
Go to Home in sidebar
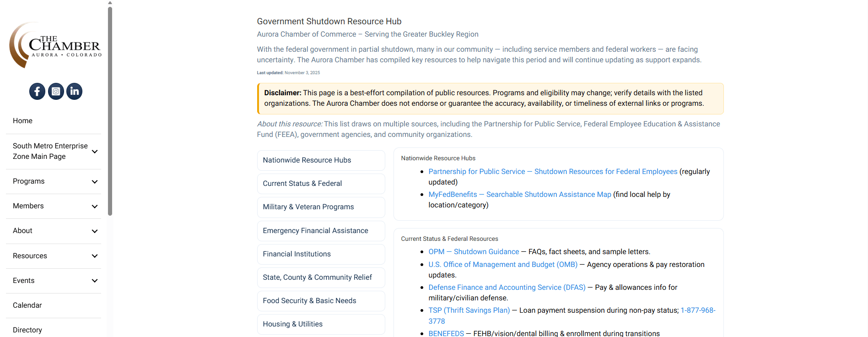[x=23, y=121]
